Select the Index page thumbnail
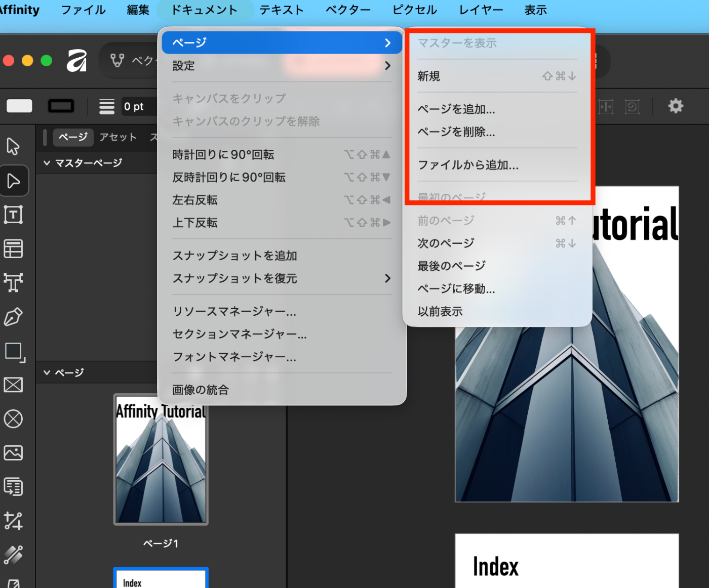The height and width of the screenshot is (588, 709). click(x=161, y=578)
